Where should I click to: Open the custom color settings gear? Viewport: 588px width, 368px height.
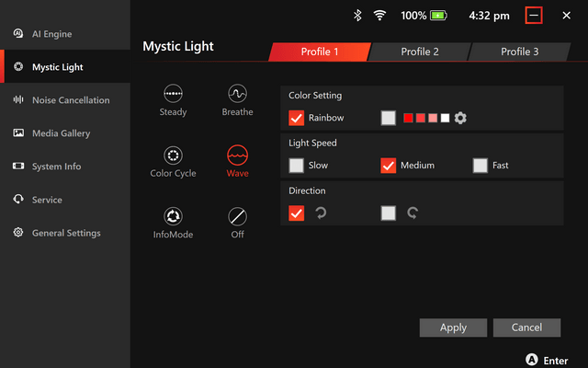tap(460, 118)
